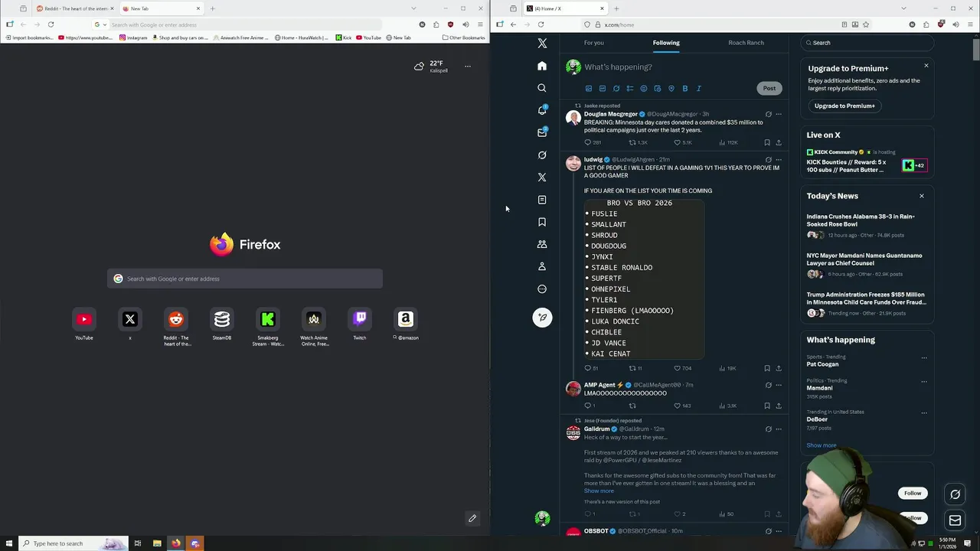Open Grok icon in X sidebar
The height and width of the screenshot is (551, 980).
[x=542, y=155]
